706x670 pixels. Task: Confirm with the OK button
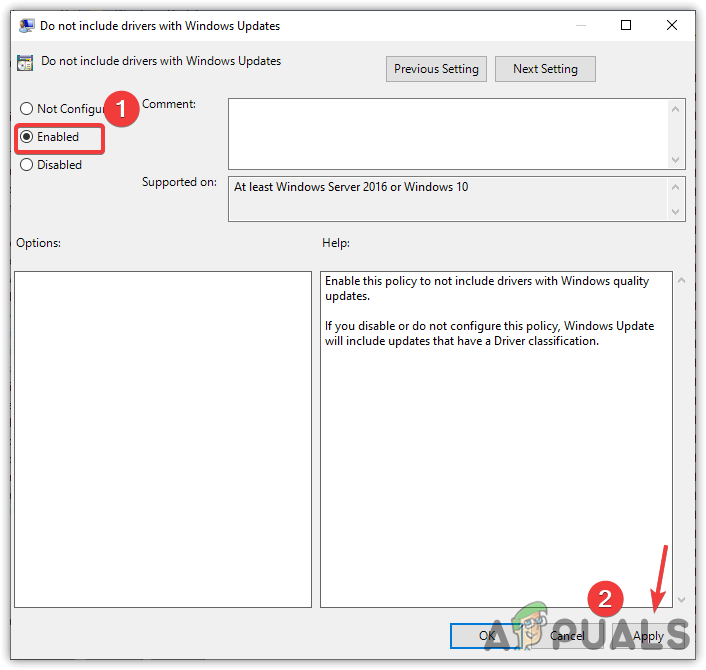point(486,636)
